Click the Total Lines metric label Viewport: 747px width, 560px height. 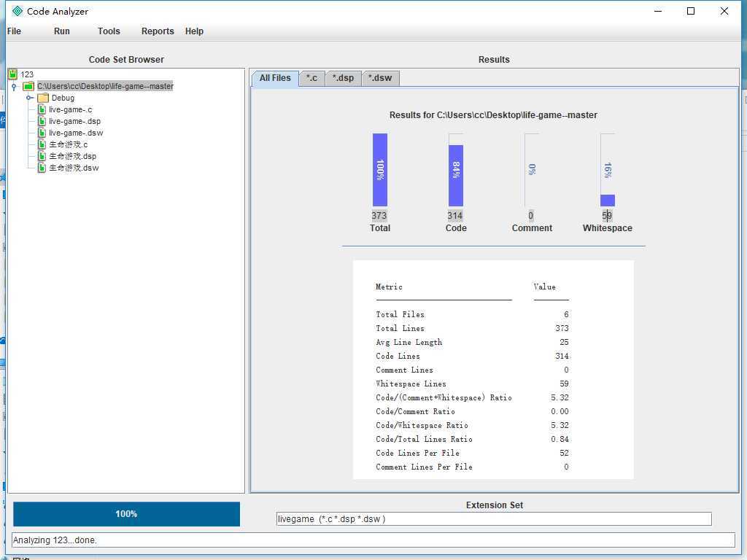point(400,328)
